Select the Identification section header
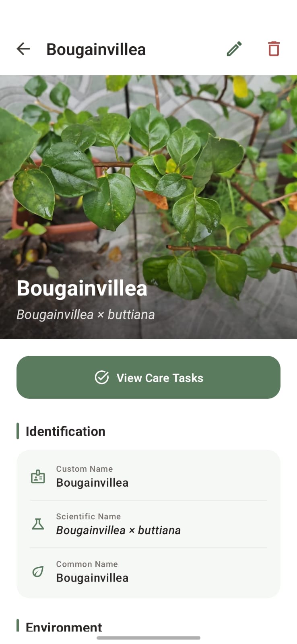The height and width of the screenshot is (644, 297). 66,431
